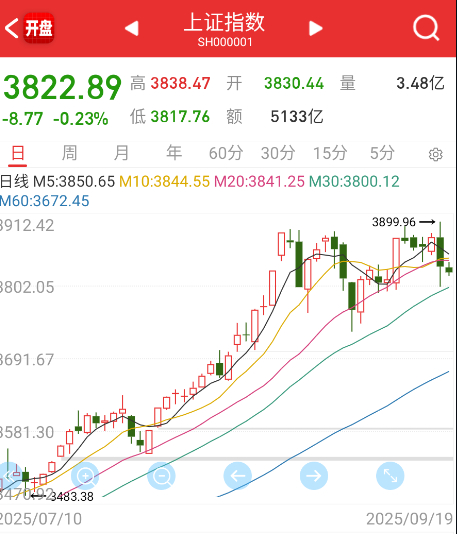
Task: Switch to the 月 monthly tab
Action: [x=122, y=153]
